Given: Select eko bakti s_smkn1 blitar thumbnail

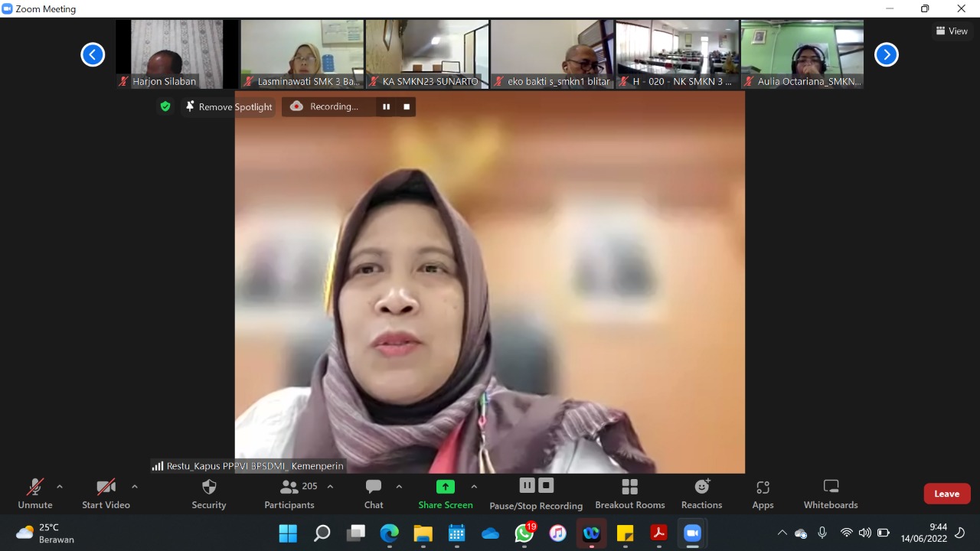Looking at the screenshot, I should 552,54.
